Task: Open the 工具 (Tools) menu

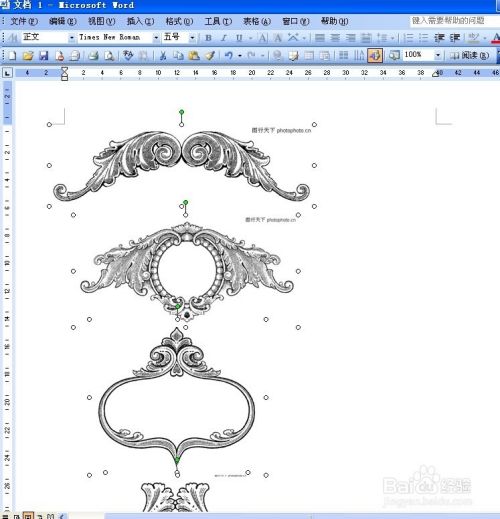Action: 218,21
